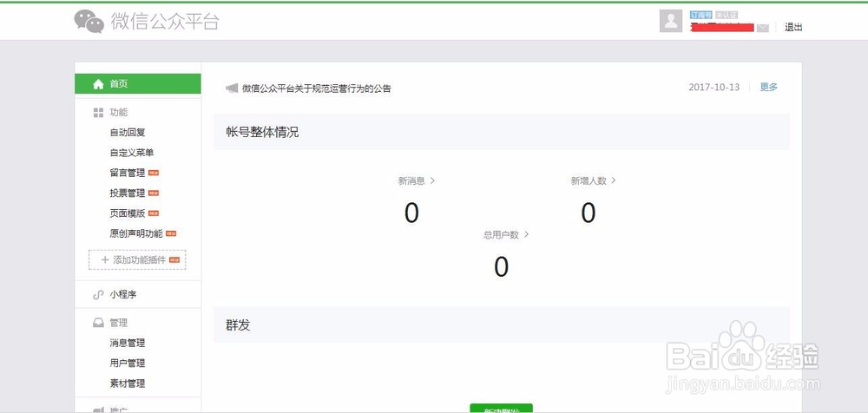Open 素材管理 in the sidebar

pos(128,383)
